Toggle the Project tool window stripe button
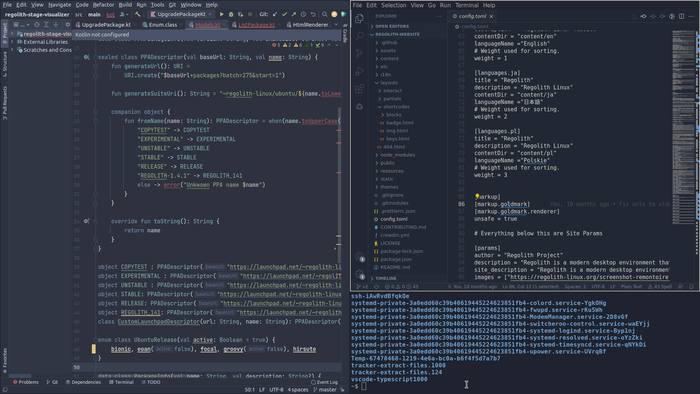 click(x=4, y=33)
